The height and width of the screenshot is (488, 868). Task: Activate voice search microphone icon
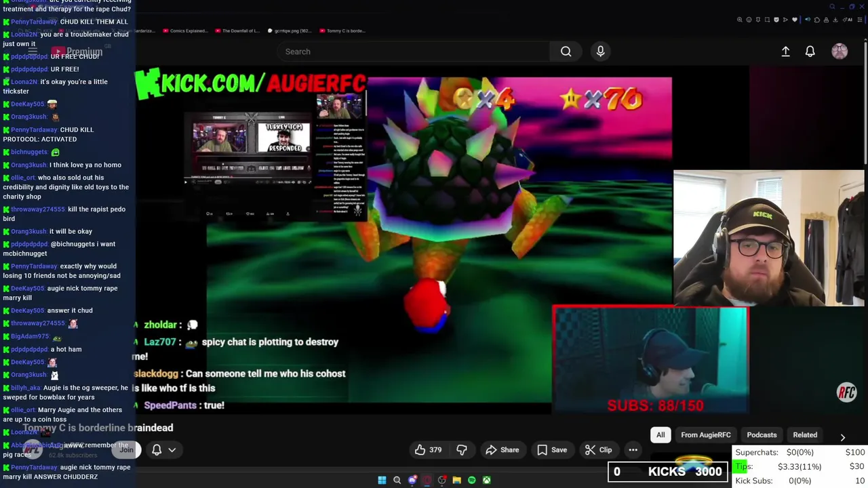pos(600,52)
